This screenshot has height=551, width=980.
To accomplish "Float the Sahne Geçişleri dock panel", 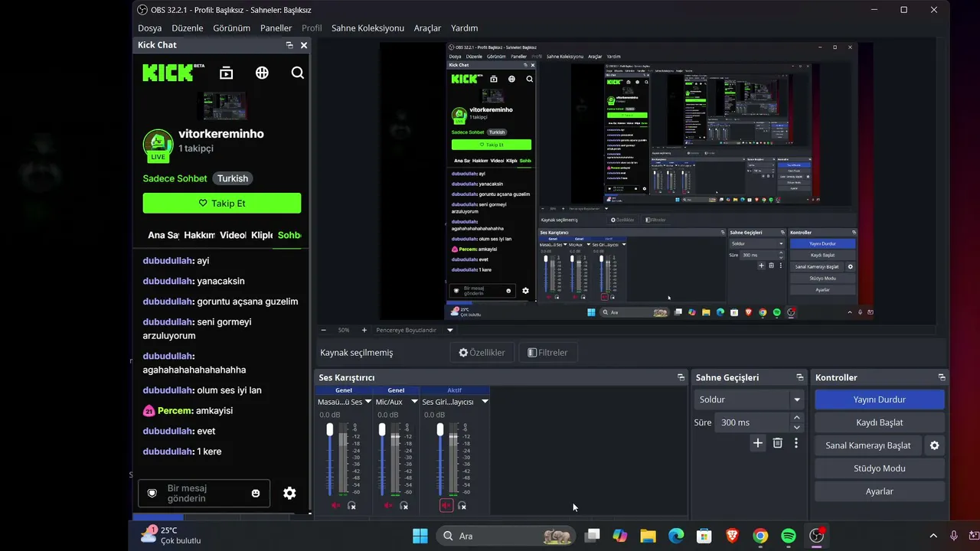I will (800, 377).
